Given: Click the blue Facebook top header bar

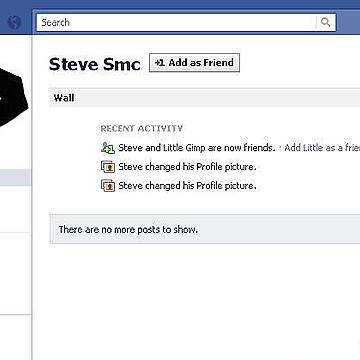Looking at the screenshot, I should coord(180,4).
